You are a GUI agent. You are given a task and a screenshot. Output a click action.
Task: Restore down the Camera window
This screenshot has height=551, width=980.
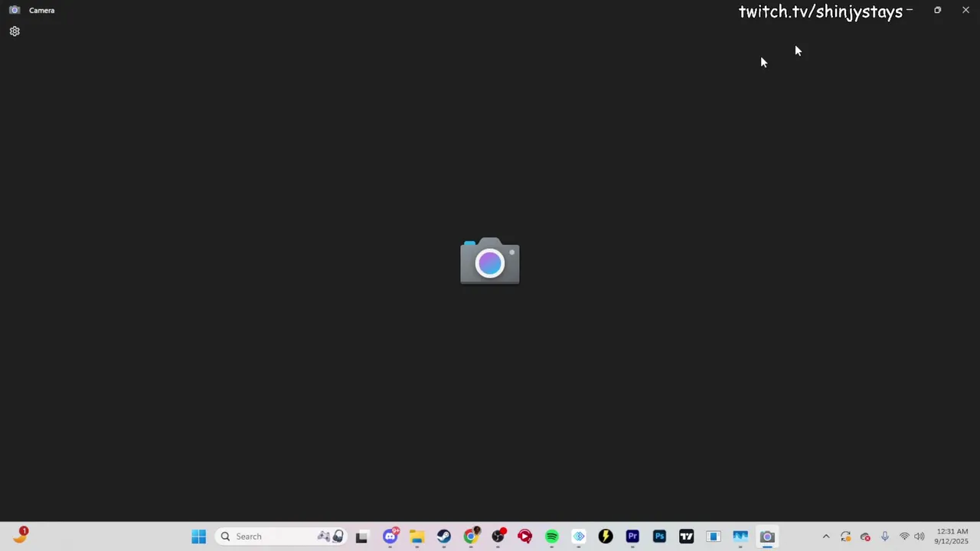tap(937, 10)
